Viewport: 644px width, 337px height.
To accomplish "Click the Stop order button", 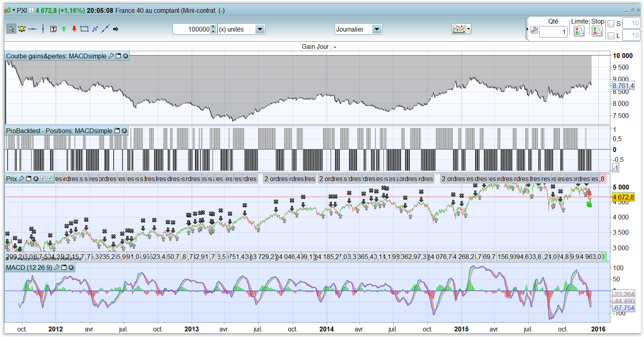I will click(x=597, y=31).
